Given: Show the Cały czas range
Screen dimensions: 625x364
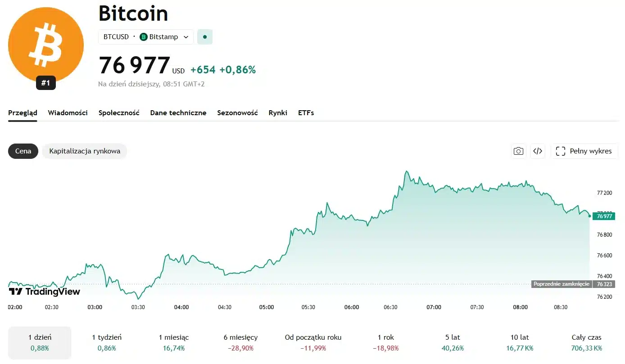Looking at the screenshot, I should (586, 342).
